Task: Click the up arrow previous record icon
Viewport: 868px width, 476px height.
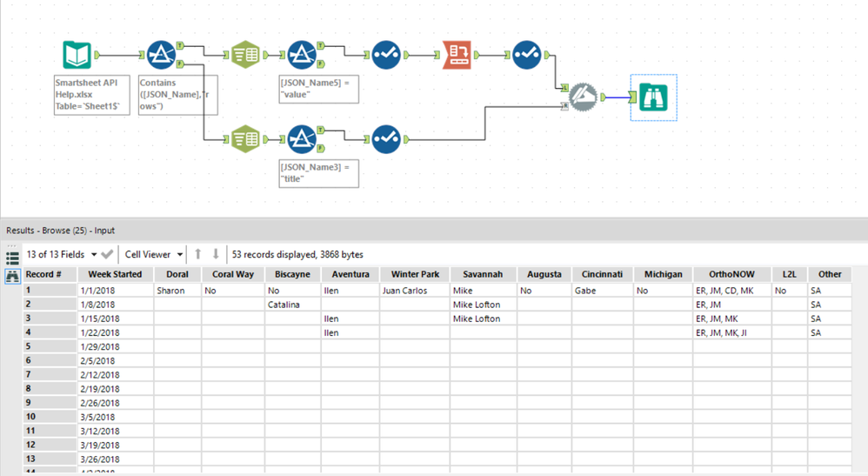Action: pos(197,254)
